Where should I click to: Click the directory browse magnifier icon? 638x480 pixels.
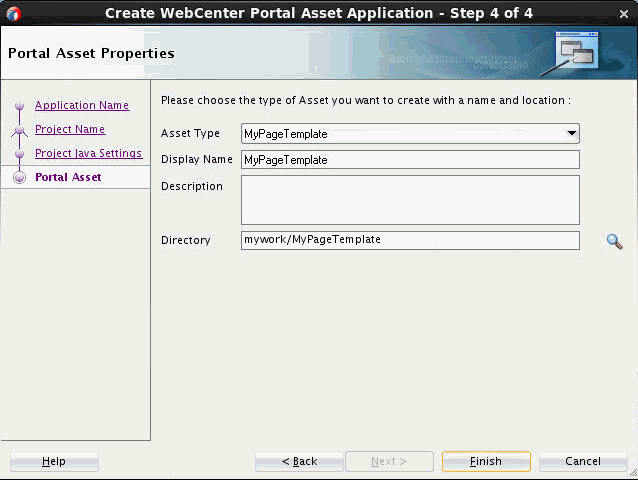pos(614,241)
